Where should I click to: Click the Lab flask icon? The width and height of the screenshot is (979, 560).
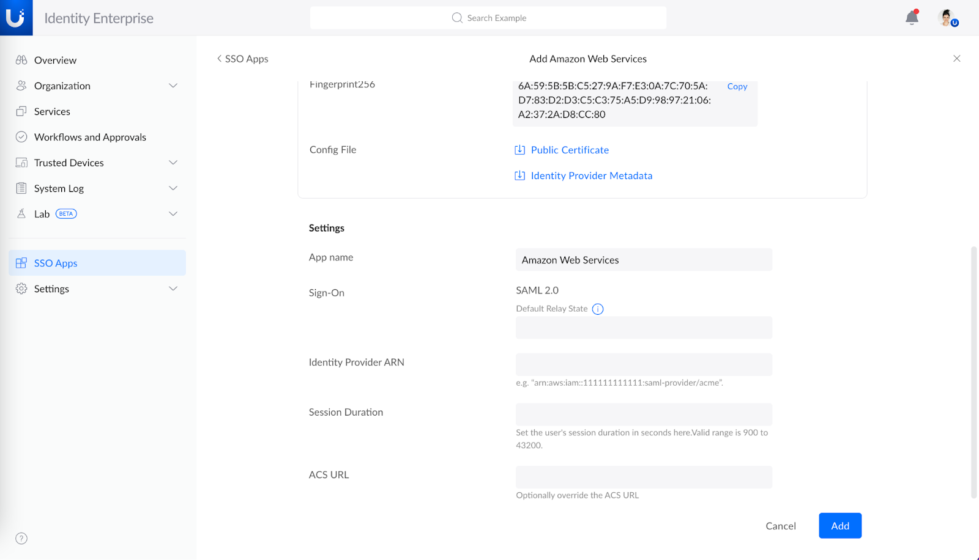coord(21,214)
